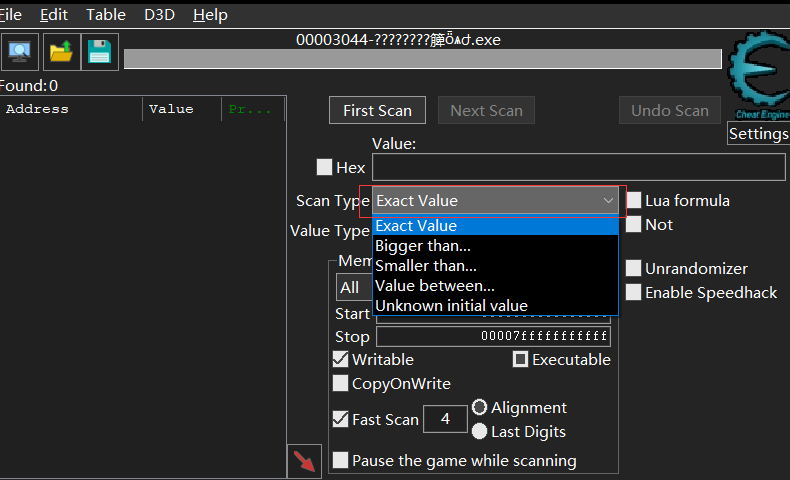The width and height of the screenshot is (790, 480).
Task: Enable Speedhack checkbox
Action: point(634,292)
